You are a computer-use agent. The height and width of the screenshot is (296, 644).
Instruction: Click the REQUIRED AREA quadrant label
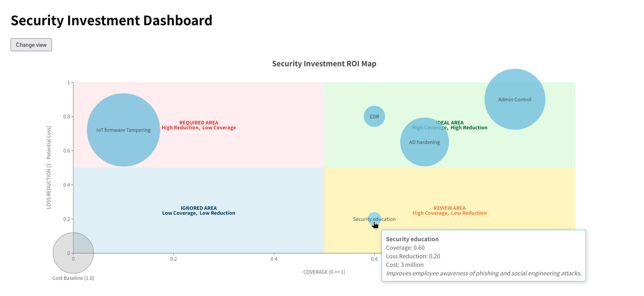point(199,122)
